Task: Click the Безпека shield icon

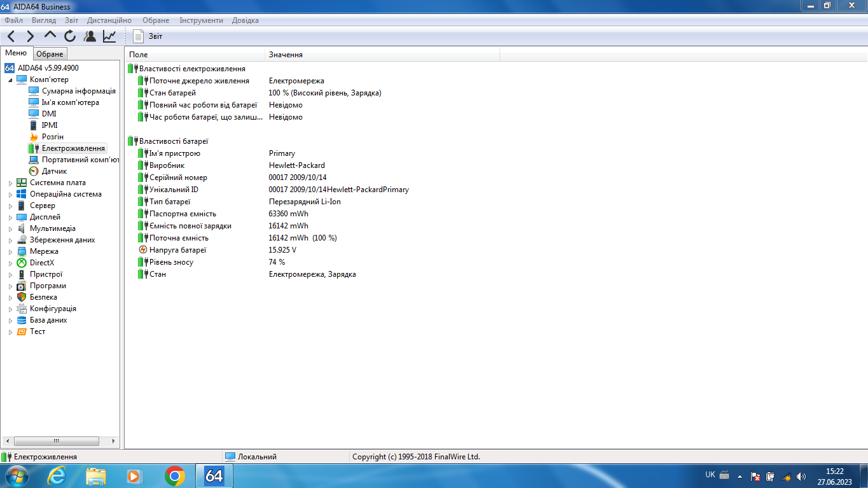Action: pos(22,297)
